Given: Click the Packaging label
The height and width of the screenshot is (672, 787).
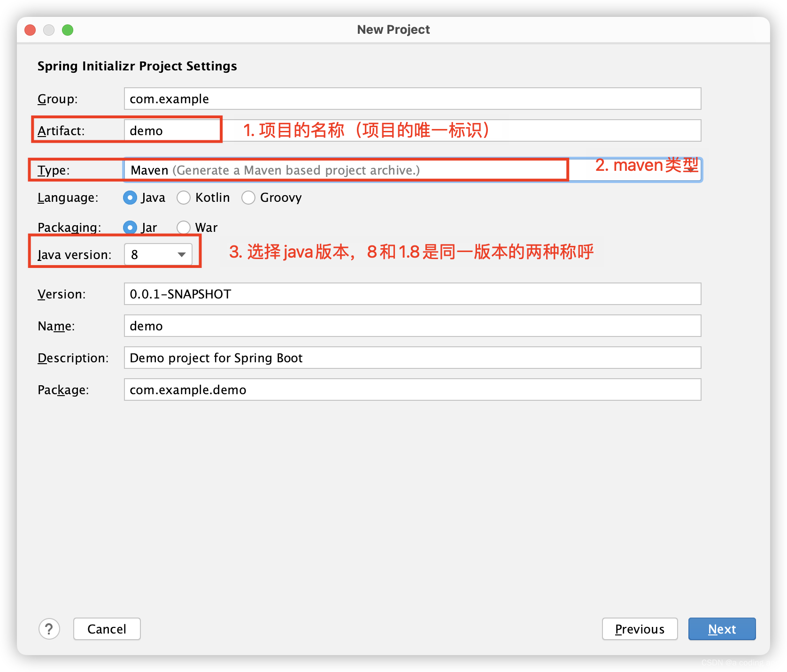Looking at the screenshot, I should point(69,228).
